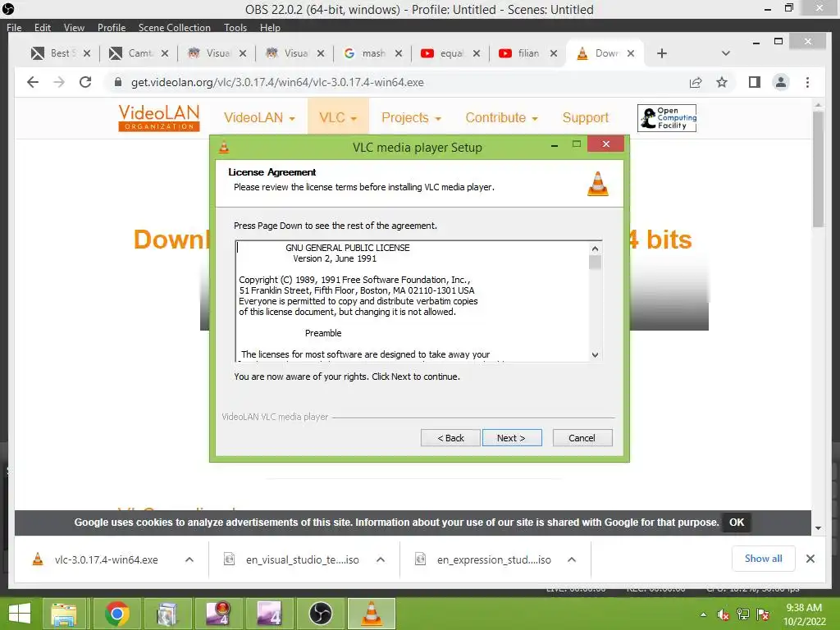Expand the Projects dropdown menu
840x630 pixels.
pos(411,117)
